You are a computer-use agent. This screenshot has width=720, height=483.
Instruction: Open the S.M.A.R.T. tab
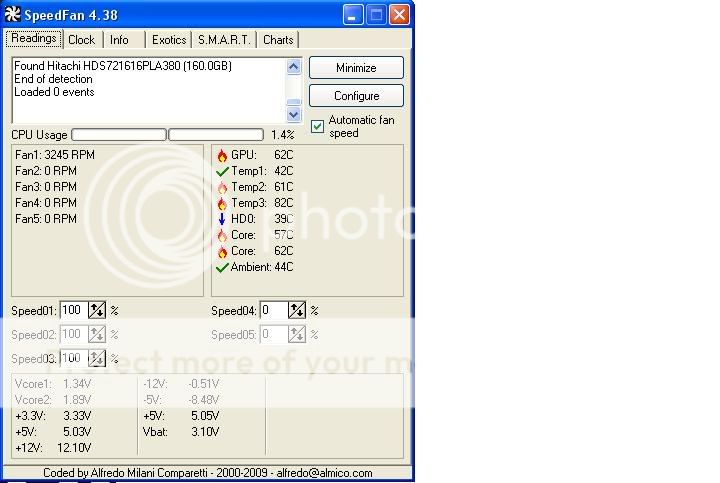[x=224, y=40]
